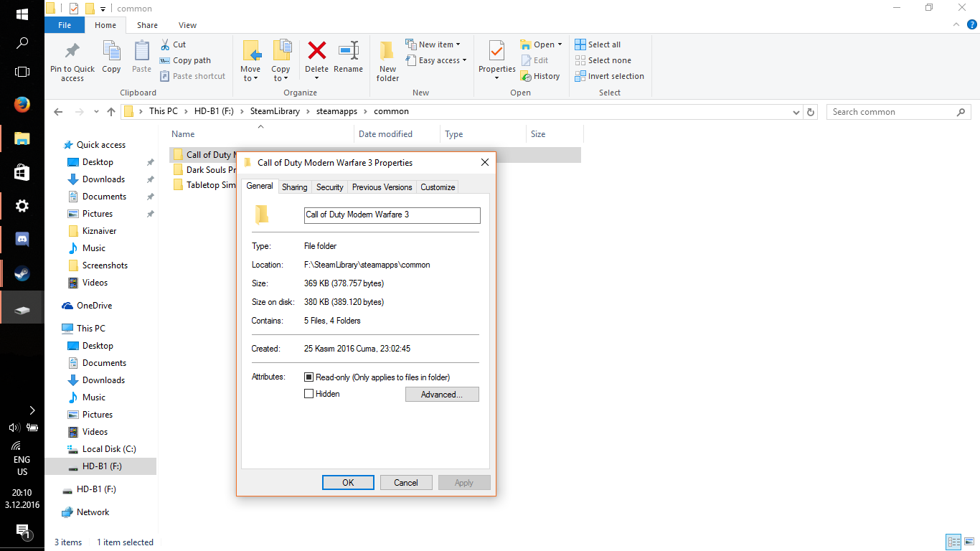The image size is (980, 551).
Task: Click the Cut scissors icon
Action: click(165, 44)
